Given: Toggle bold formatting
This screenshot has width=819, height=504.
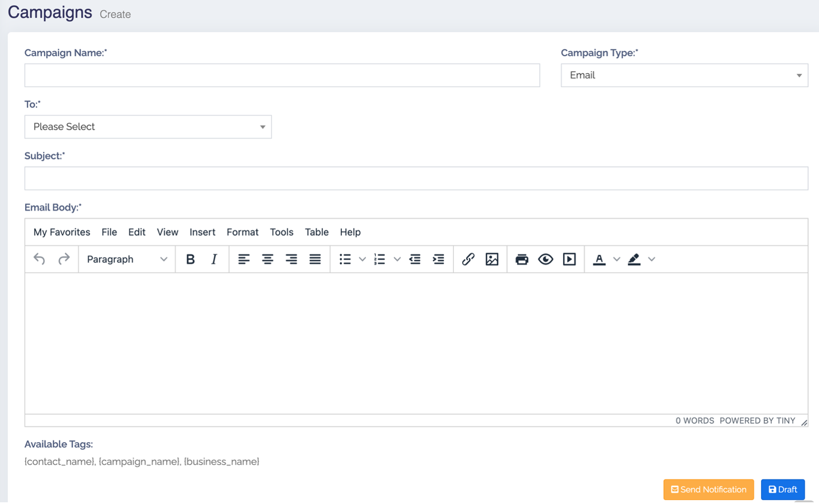Looking at the screenshot, I should [191, 259].
